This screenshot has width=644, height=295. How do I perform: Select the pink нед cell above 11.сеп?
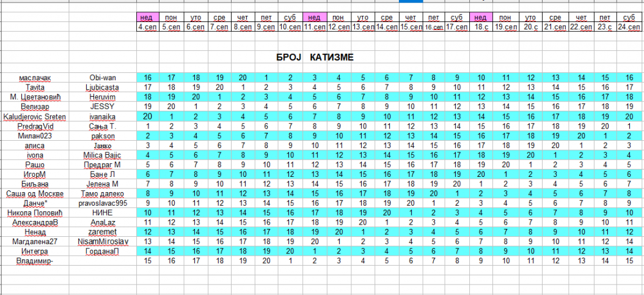[x=315, y=18]
